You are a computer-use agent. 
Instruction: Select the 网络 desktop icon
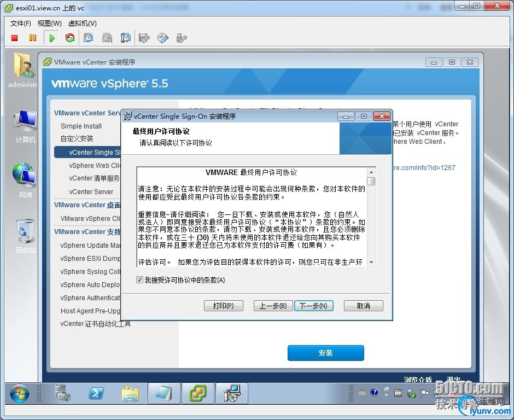click(x=25, y=180)
